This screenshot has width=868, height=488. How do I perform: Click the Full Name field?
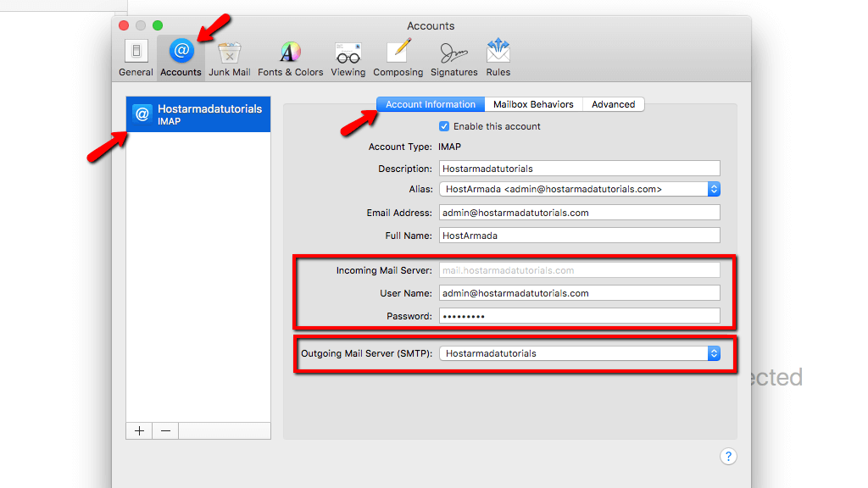(580, 236)
